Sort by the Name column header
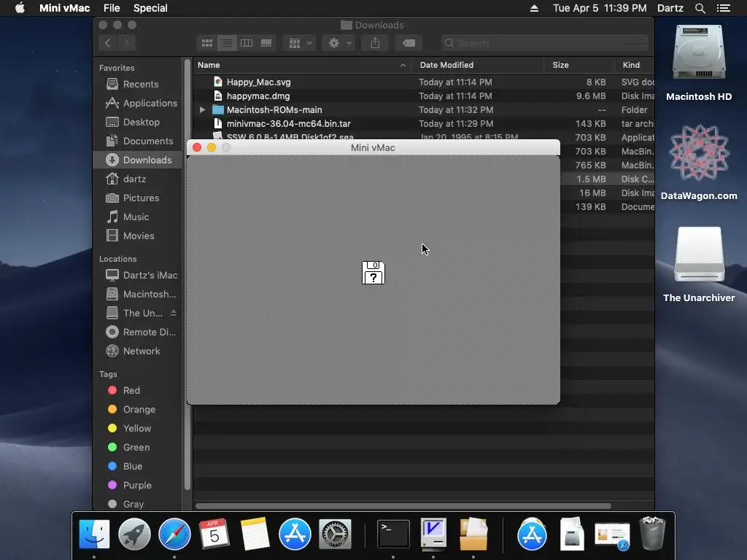Screen dimensions: 747x560 click(x=302, y=65)
